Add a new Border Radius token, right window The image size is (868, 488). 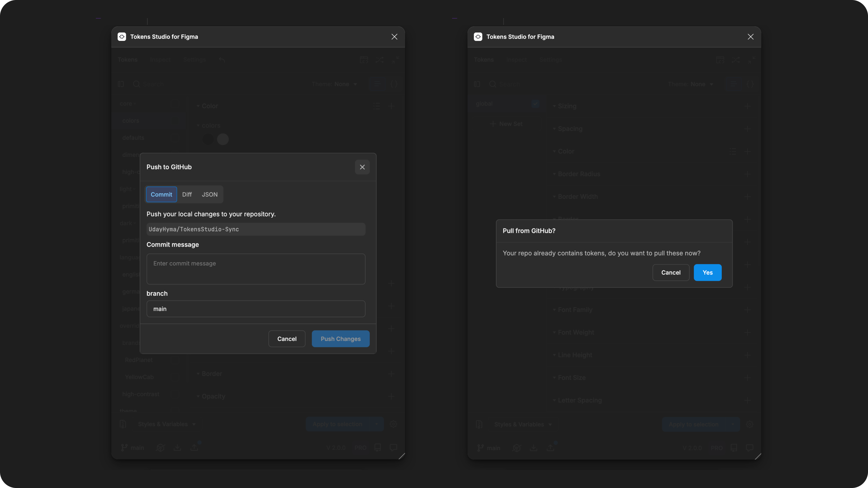click(x=747, y=174)
